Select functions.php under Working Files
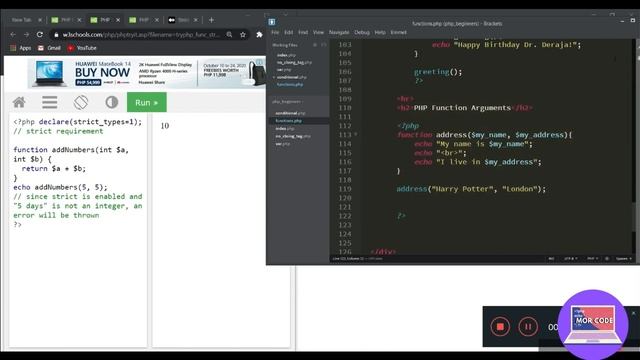Viewport: 640px width, 360px height. tap(290, 84)
